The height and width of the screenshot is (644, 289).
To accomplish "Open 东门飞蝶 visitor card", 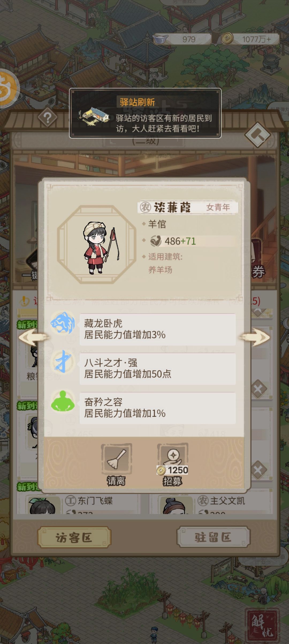I will [79, 504].
